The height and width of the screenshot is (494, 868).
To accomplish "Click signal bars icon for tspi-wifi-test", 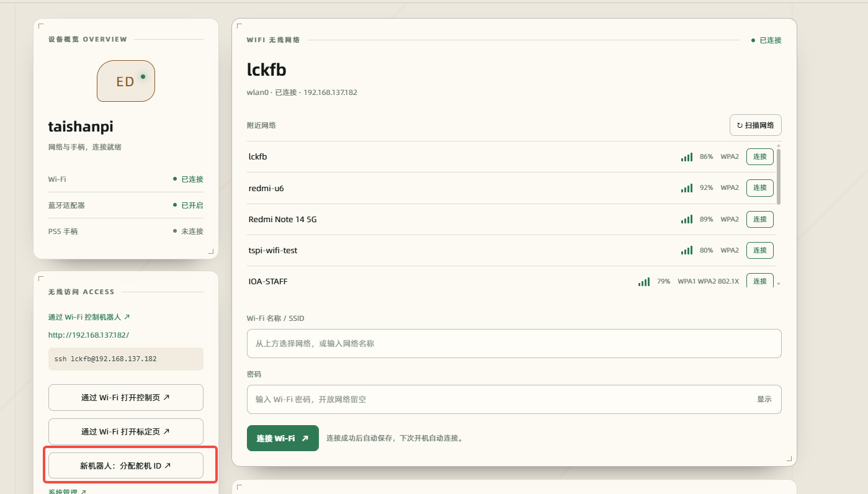I will 687,251.
